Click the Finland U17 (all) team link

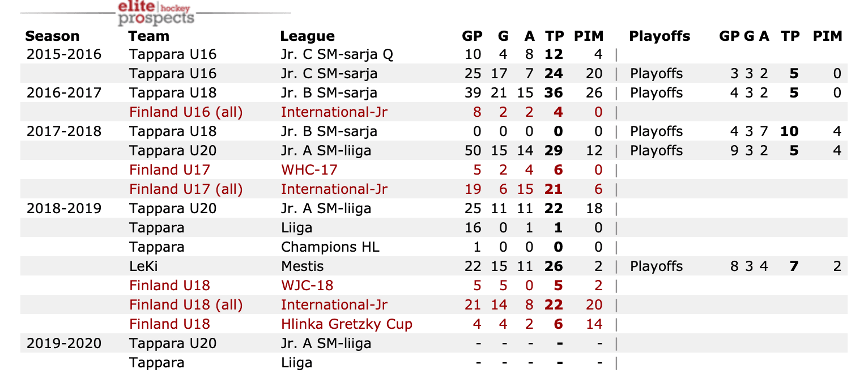186,189
